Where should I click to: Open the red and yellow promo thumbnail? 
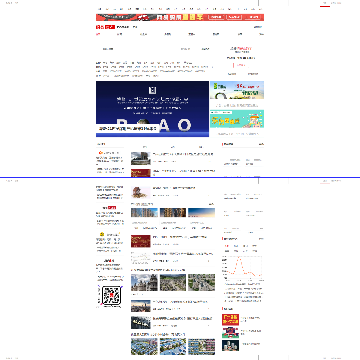[230, 320]
